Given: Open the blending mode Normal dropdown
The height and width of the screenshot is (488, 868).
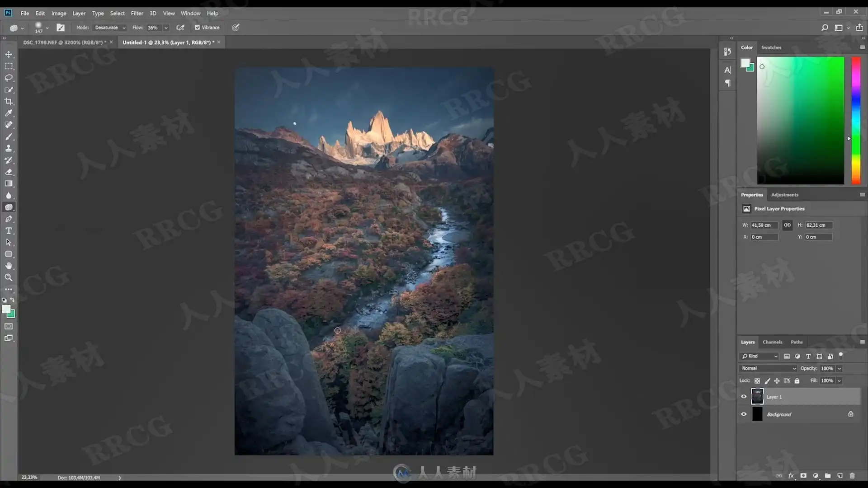Looking at the screenshot, I should [x=768, y=368].
